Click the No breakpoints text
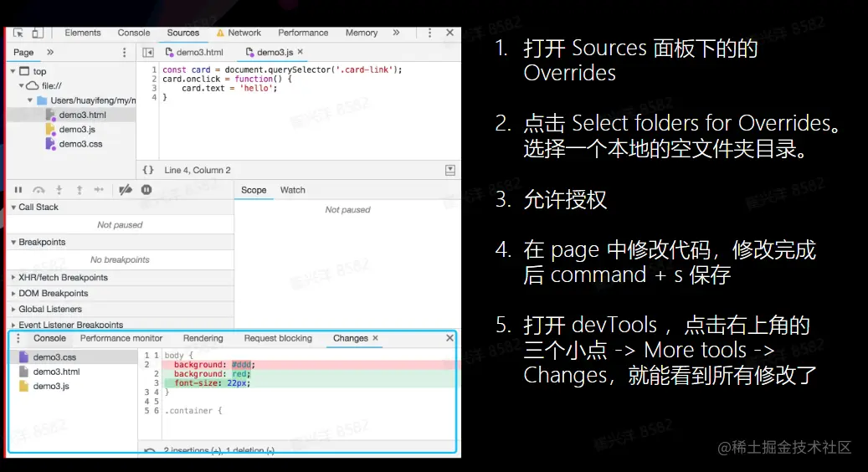Viewport: 868px width, 472px height. [x=120, y=259]
